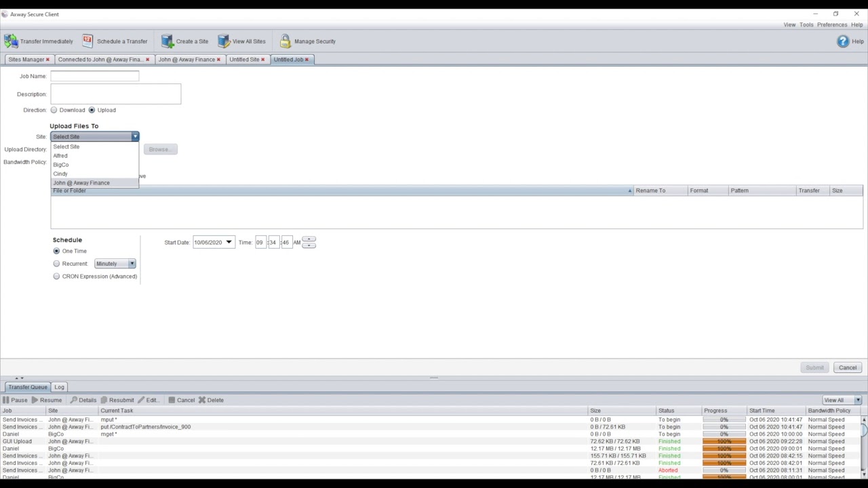Image resolution: width=868 pixels, height=488 pixels.
Task: Open Manage Security padlock icon
Action: (285, 41)
